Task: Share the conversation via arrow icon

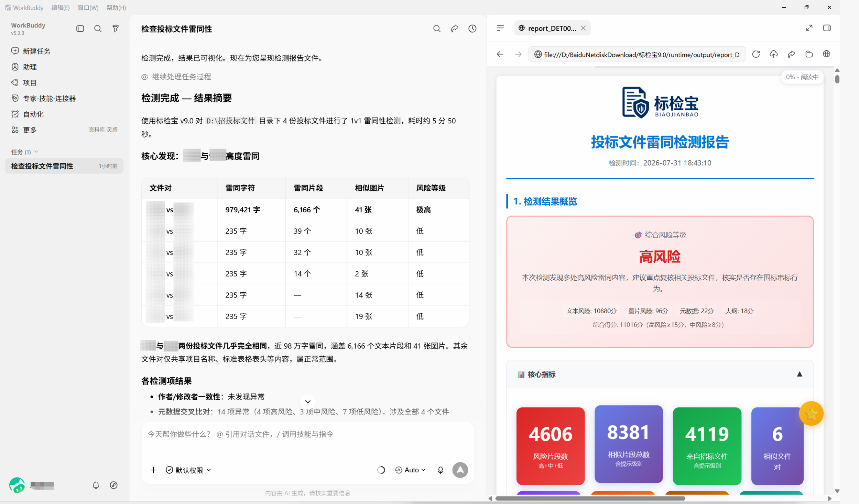Action: pos(455,29)
